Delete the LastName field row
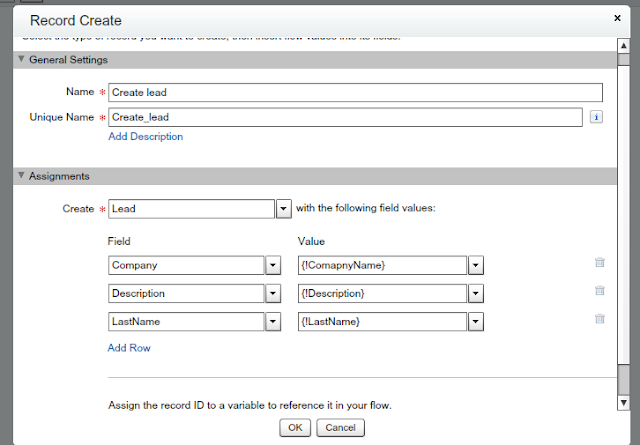 pos(600,319)
